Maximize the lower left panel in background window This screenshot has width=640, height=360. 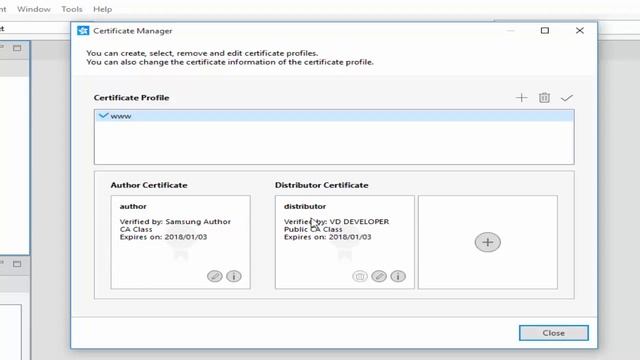pyautogui.click(x=17, y=264)
